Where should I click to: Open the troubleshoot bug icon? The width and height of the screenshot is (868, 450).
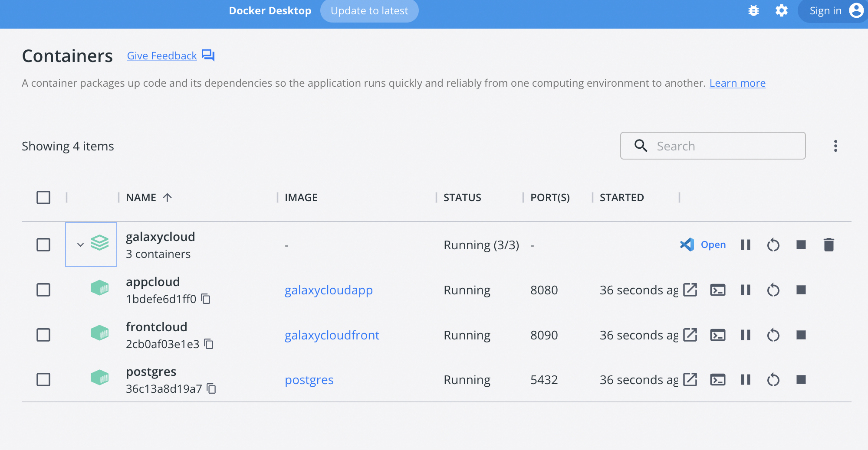coord(754,11)
